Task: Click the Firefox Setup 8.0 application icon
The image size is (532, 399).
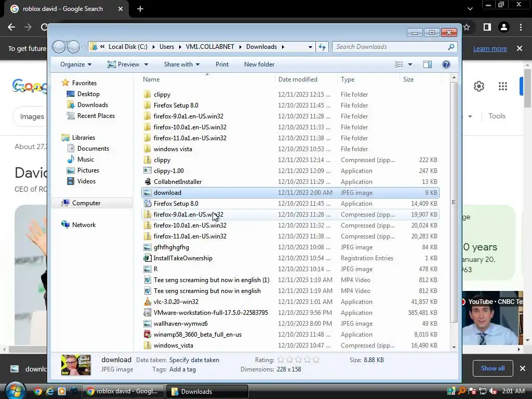Action: [147, 204]
